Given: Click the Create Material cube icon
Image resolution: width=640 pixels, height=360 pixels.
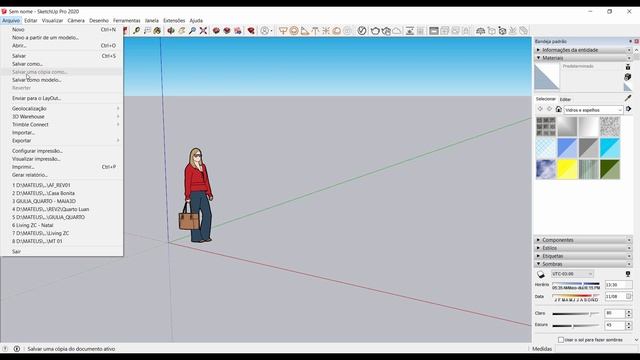Looking at the screenshot, I should [628, 77].
